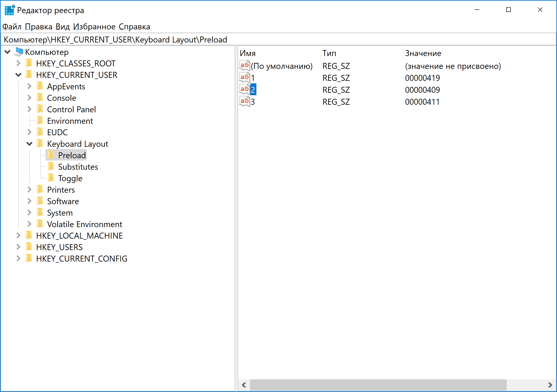
Task: Select the Environment key in tree
Action: pos(70,121)
